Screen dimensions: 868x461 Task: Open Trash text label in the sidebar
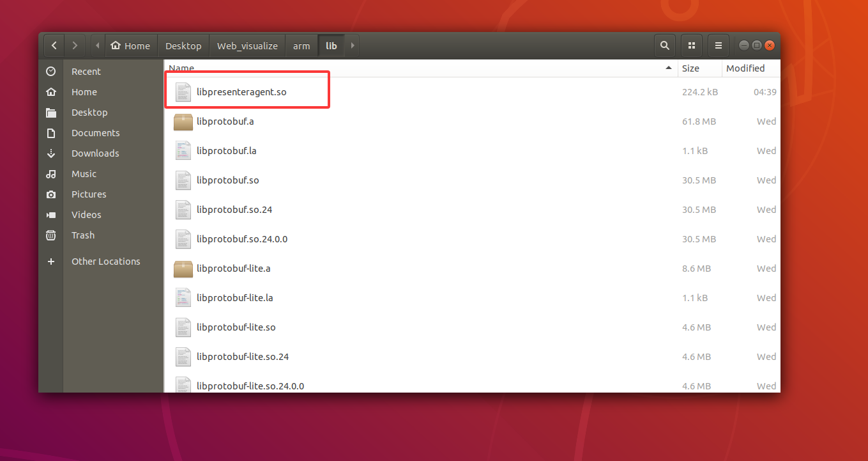[83, 235]
